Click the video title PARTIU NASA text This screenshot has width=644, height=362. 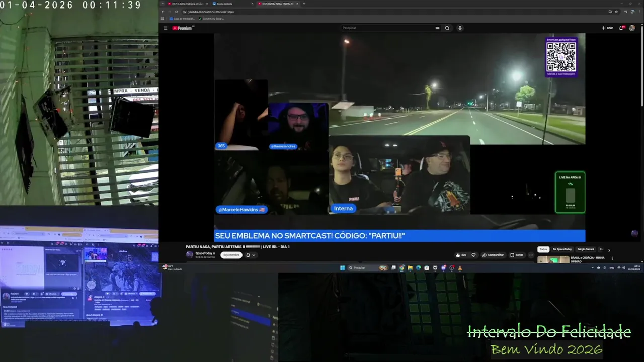237,247
